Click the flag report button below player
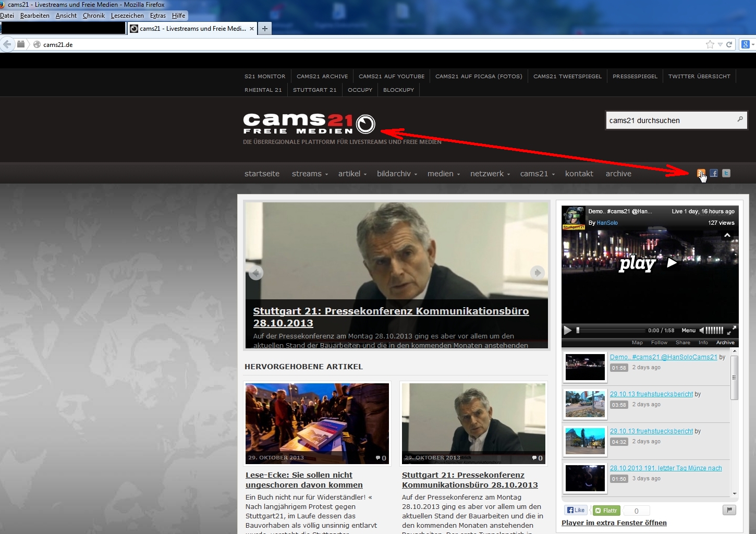The width and height of the screenshot is (756, 534). [729, 510]
